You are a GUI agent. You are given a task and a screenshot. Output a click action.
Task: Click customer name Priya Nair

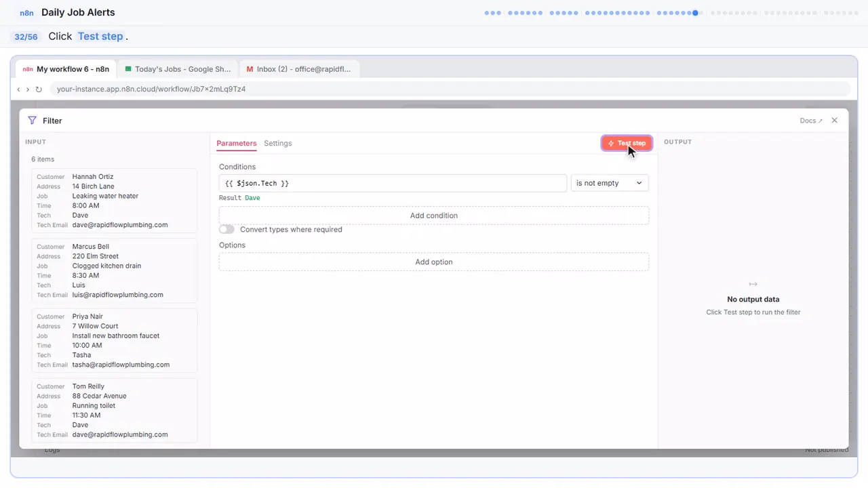[88, 317]
